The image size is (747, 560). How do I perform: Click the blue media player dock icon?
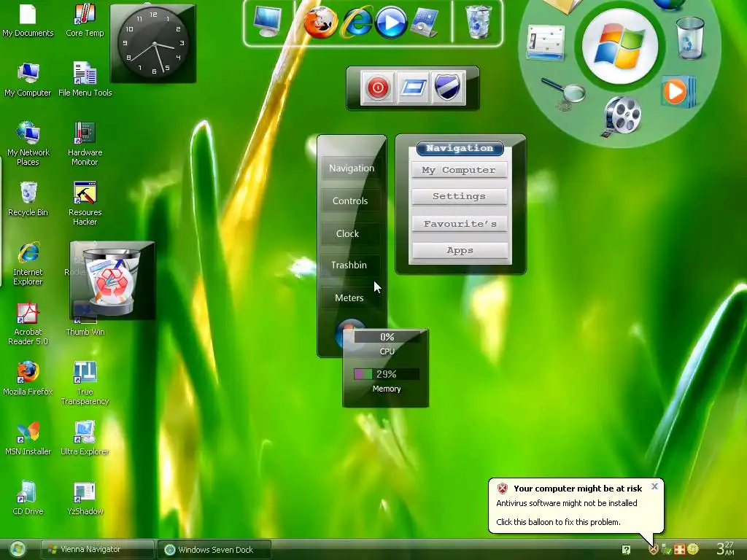pos(391,22)
